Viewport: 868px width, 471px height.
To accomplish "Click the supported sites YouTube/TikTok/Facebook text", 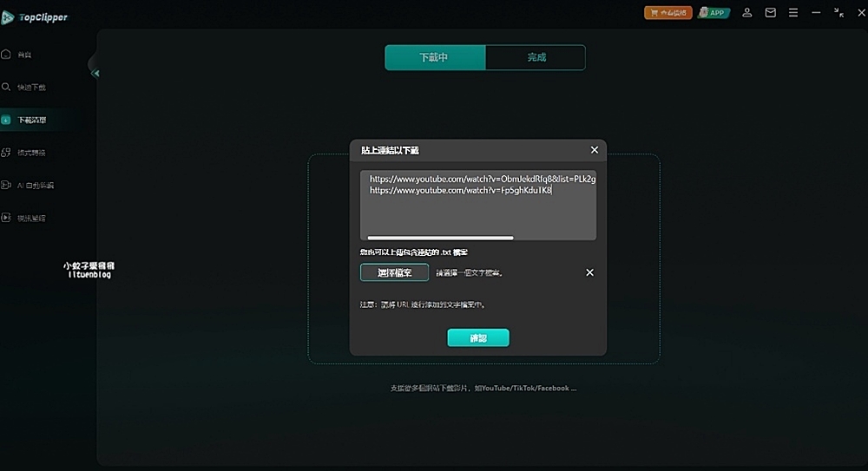I will click(x=483, y=388).
